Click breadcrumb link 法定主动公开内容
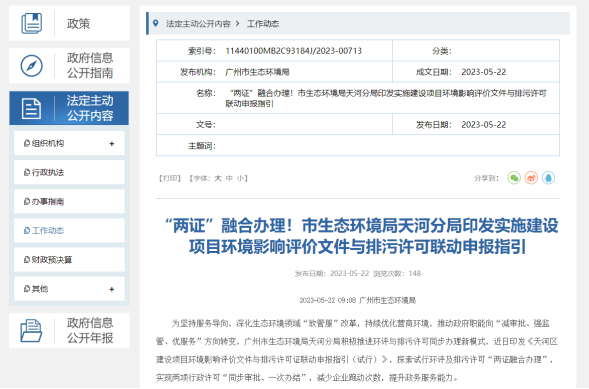This screenshot has height=389, width=589. (x=198, y=24)
